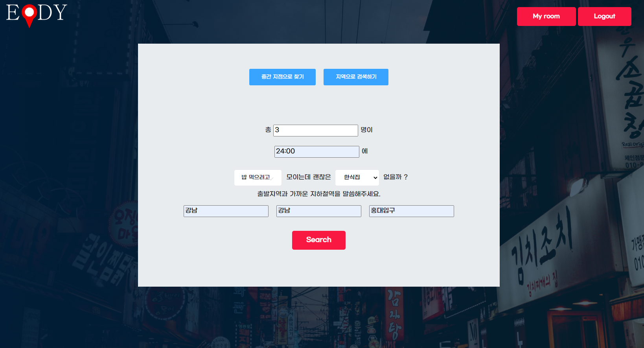Switch to the 중간 지점으로 찾기 tab
This screenshot has height=348, width=644.
pyautogui.click(x=282, y=77)
